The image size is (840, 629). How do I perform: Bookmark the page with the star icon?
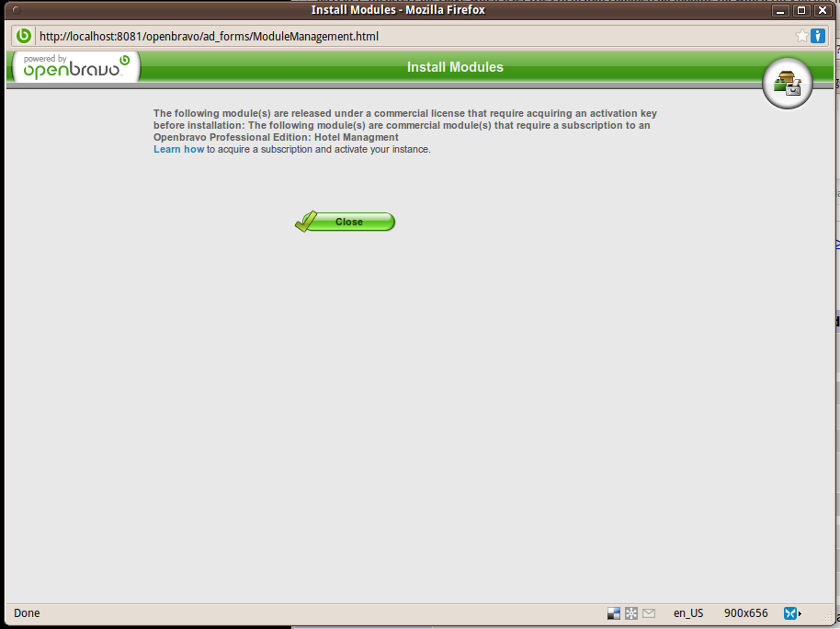[x=801, y=36]
